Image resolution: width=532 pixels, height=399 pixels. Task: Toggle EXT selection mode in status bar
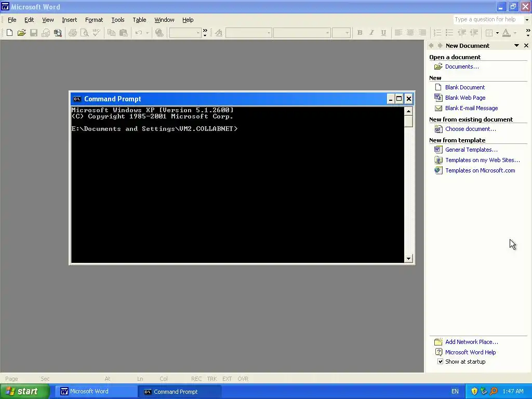227,379
